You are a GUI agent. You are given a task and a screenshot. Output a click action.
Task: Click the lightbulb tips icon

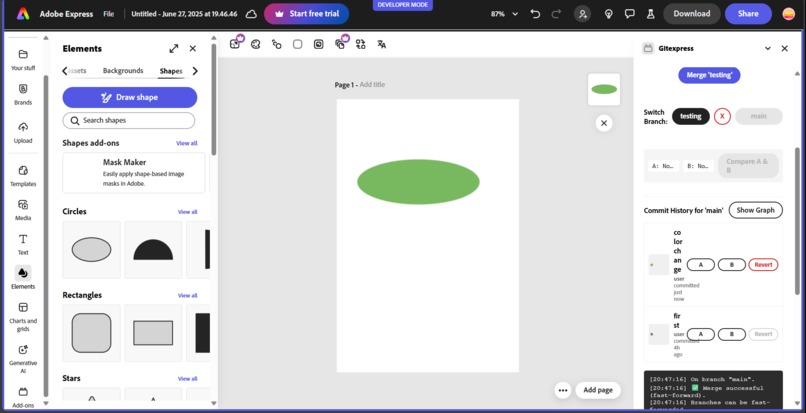tap(609, 14)
